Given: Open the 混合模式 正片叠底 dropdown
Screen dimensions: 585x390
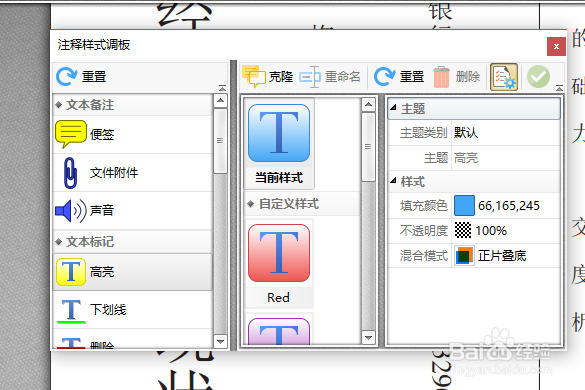Looking at the screenshot, I should (506, 256).
